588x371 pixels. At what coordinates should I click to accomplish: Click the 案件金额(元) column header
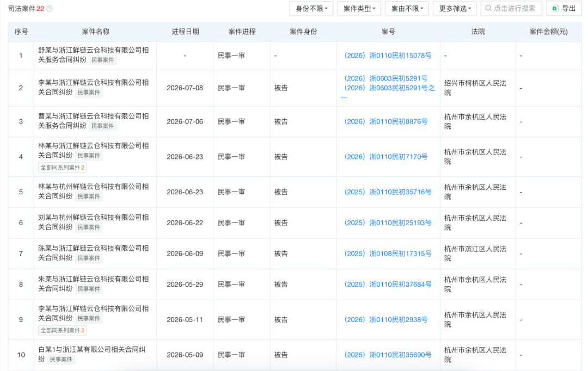(548, 32)
